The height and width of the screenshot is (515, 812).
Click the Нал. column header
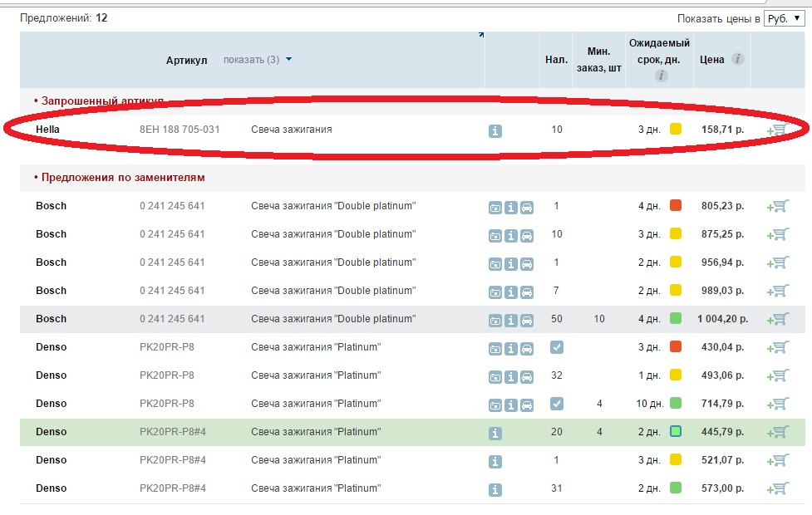tap(556, 60)
